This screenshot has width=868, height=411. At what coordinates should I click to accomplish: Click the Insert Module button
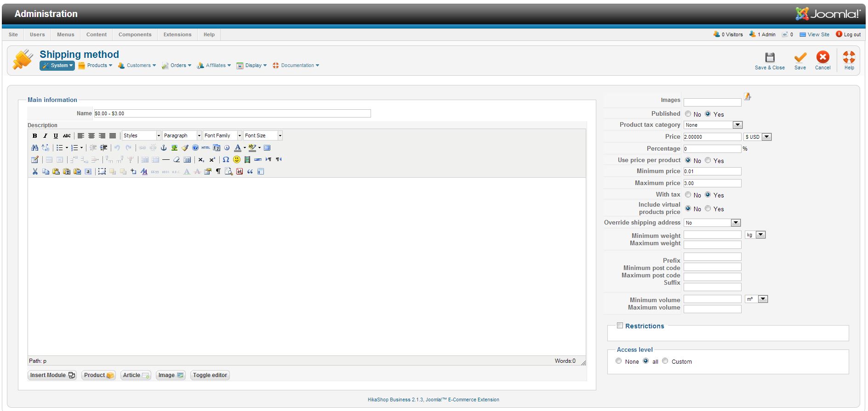point(52,375)
